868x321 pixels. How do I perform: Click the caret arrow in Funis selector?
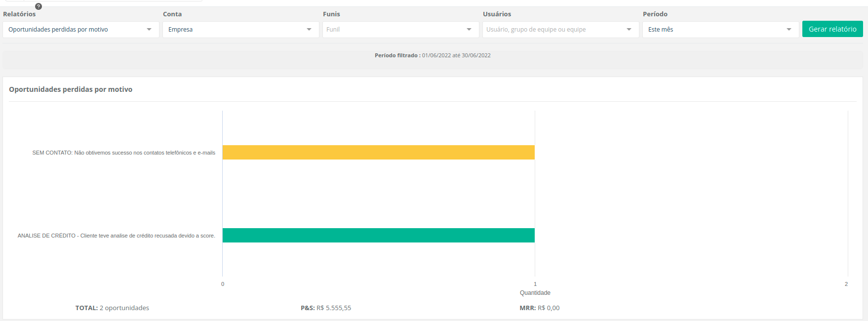pyautogui.click(x=469, y=30)
